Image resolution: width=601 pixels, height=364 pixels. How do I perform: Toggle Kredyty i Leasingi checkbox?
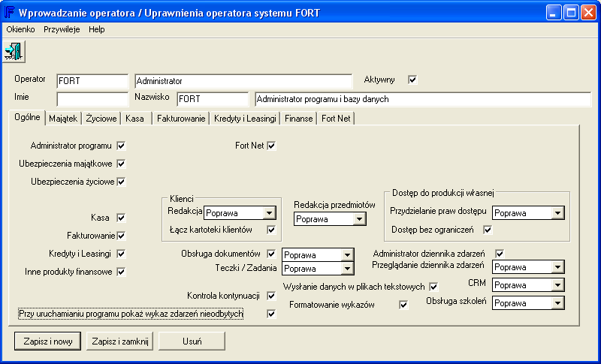click(121, 254)
